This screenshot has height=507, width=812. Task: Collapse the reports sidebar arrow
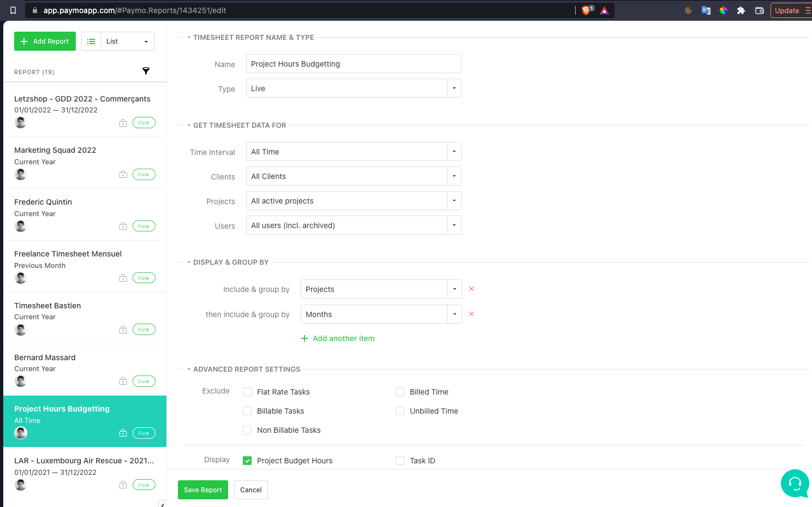pyautogui.click(x=162, y=504)
